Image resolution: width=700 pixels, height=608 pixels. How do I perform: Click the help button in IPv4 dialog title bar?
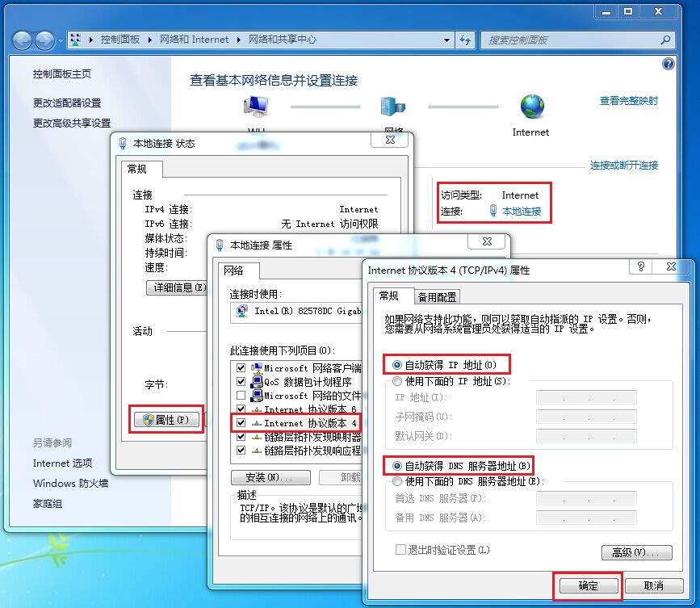tap(641, 267)
